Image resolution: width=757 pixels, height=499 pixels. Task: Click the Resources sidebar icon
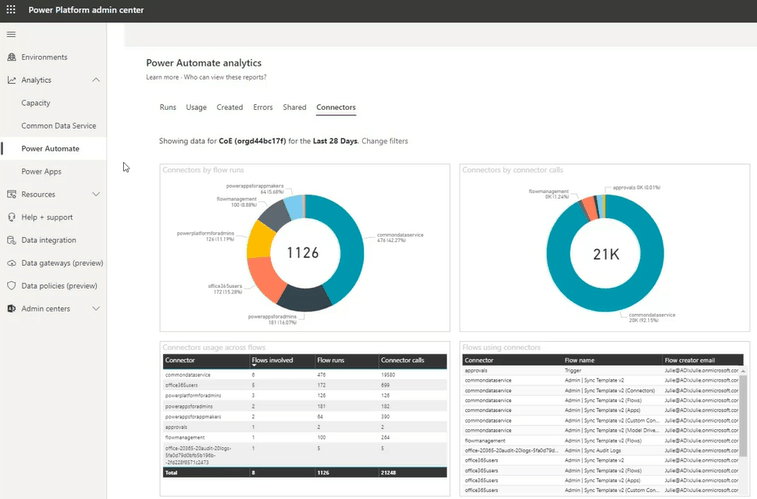[11, 194]
